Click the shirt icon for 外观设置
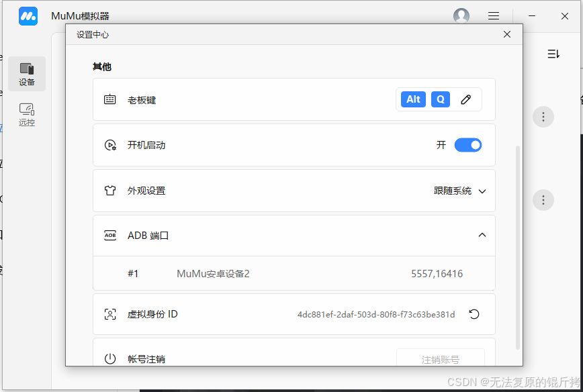The height and width of the screenshot is (392, 583). point(109,191)
